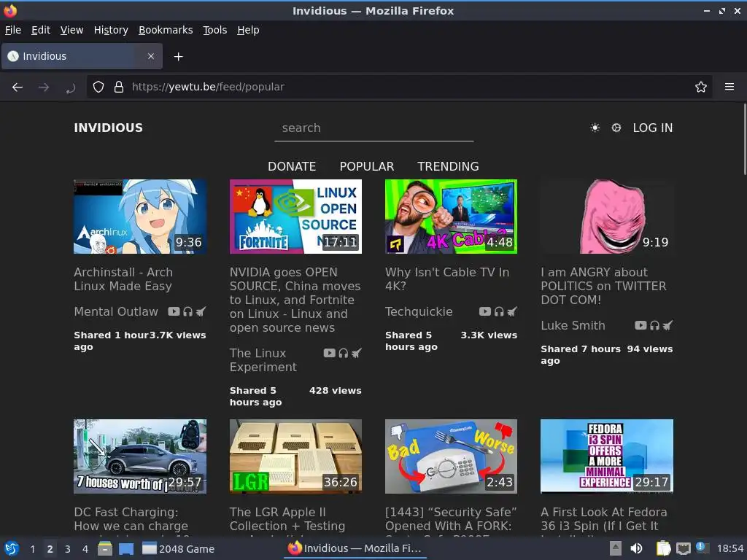The width and height of the screenshot is (747, 560).
Task: Open Mental Outlaw channel link
Action: click(x=116, y=311)
